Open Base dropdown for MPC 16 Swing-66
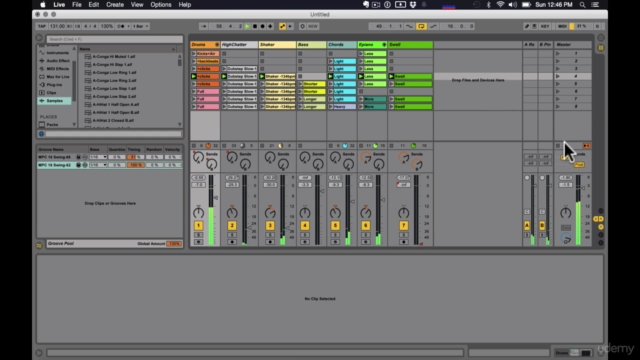640x360 pixels. [x=98, y=157]
